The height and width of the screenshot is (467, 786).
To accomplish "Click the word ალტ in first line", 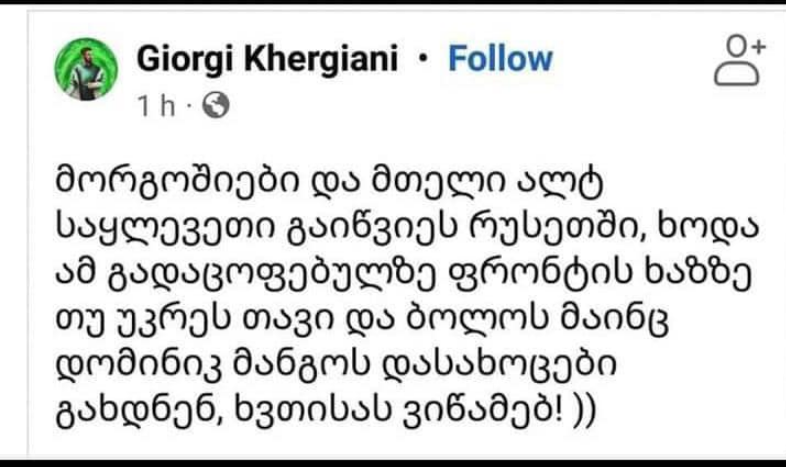I will pyautogui.click(x=559, y=182).
